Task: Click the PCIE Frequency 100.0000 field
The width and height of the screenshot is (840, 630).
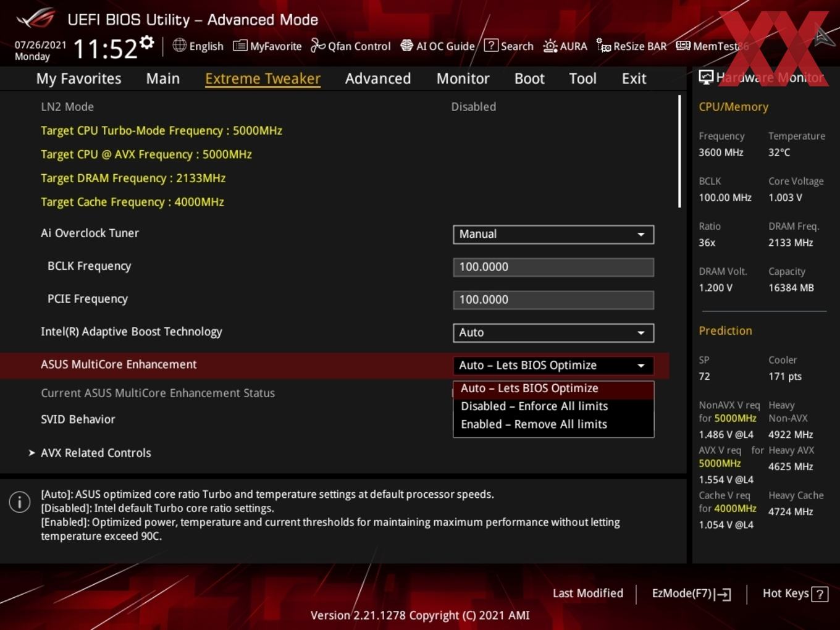Action: click(553, 300)
